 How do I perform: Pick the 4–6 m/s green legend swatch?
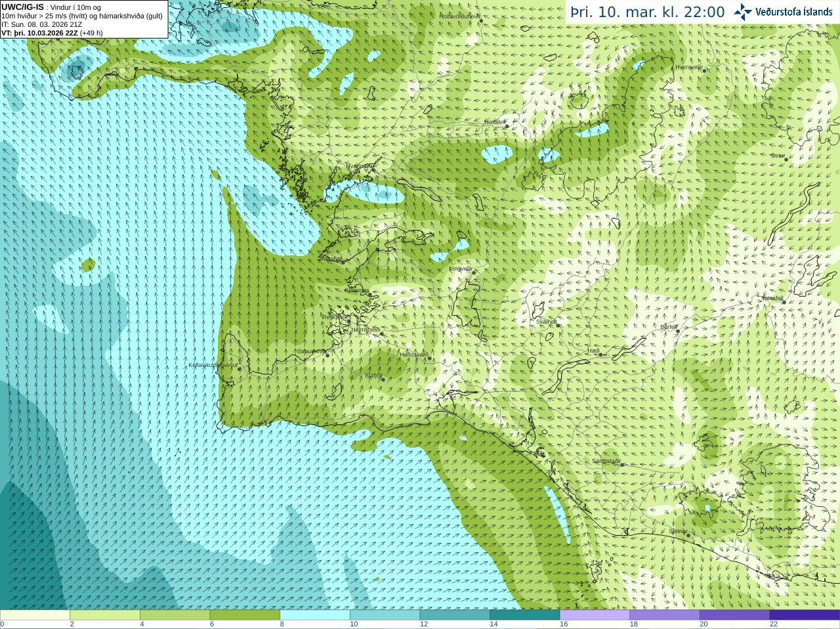(175, 615)
